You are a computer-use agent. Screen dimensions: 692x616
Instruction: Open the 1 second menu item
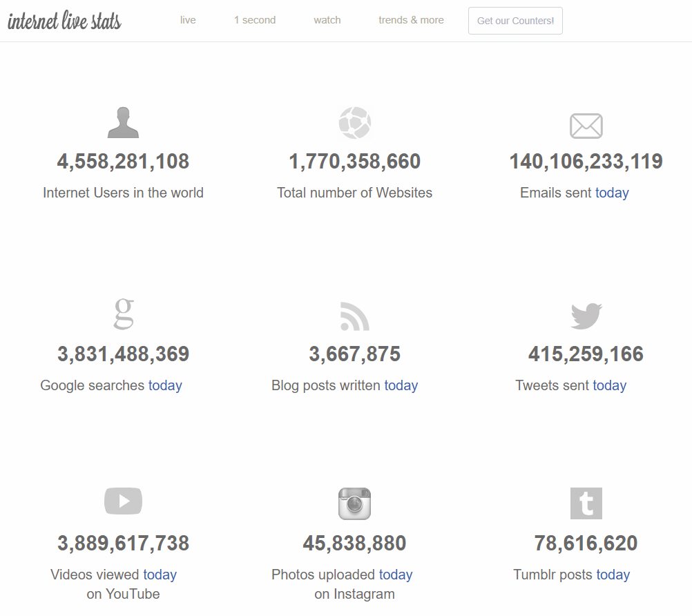tap(255, 20)
